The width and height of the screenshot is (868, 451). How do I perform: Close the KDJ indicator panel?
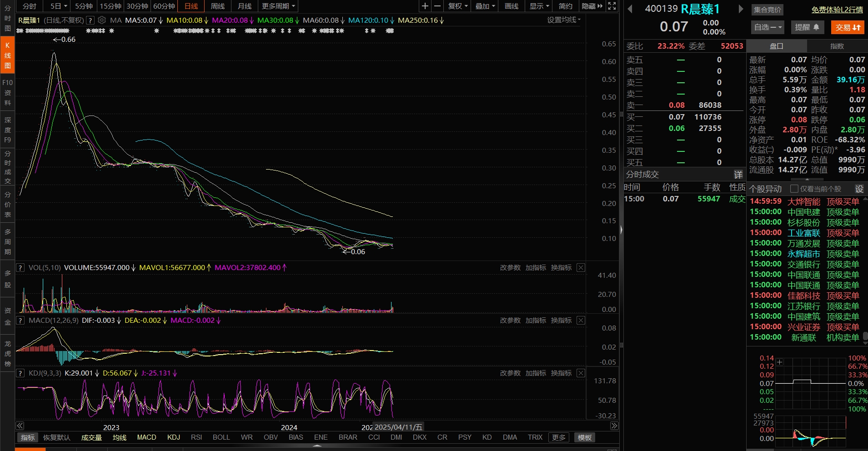(x=581, y=373)
